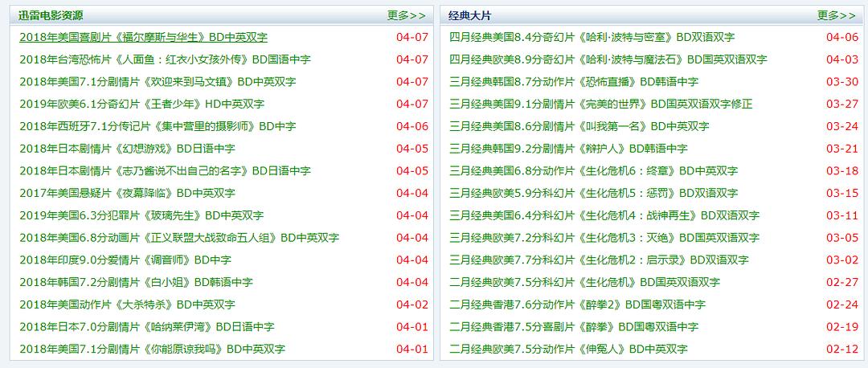Open 《生化危机6：终章》 link
Screen dimensions: 868x368
pos(593,170)
